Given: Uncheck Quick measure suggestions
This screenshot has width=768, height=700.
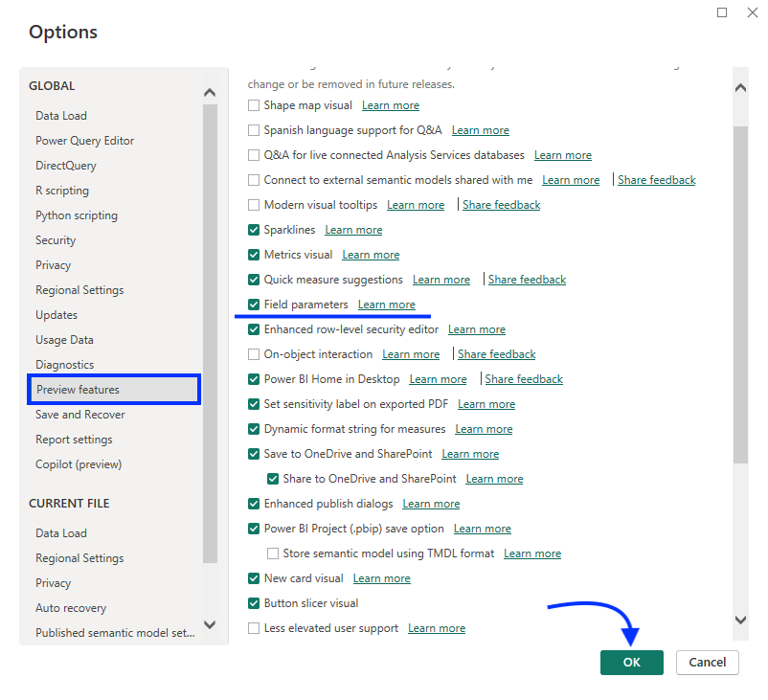Looking at the screenshot, I should pos(253,280).
